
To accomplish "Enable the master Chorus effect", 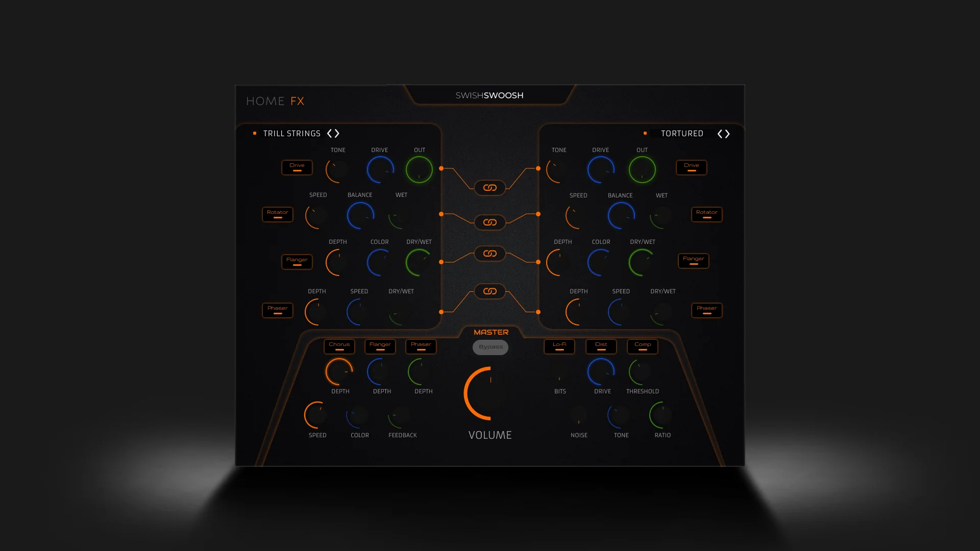I will 339,346.
